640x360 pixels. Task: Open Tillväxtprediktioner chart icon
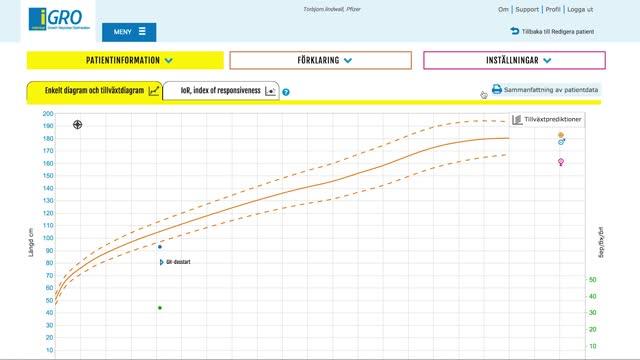click(517, 120)
